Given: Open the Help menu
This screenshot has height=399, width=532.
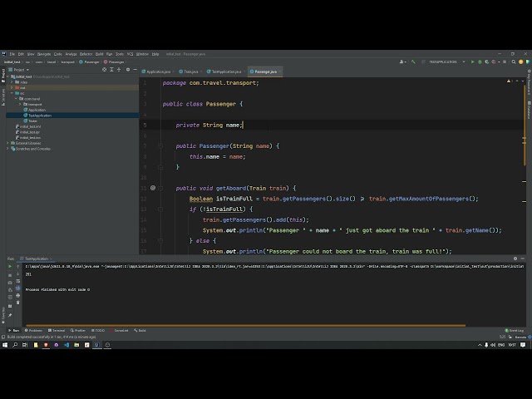Looking at the screenshot, I should pyautogui.click(x=155, y=54).
